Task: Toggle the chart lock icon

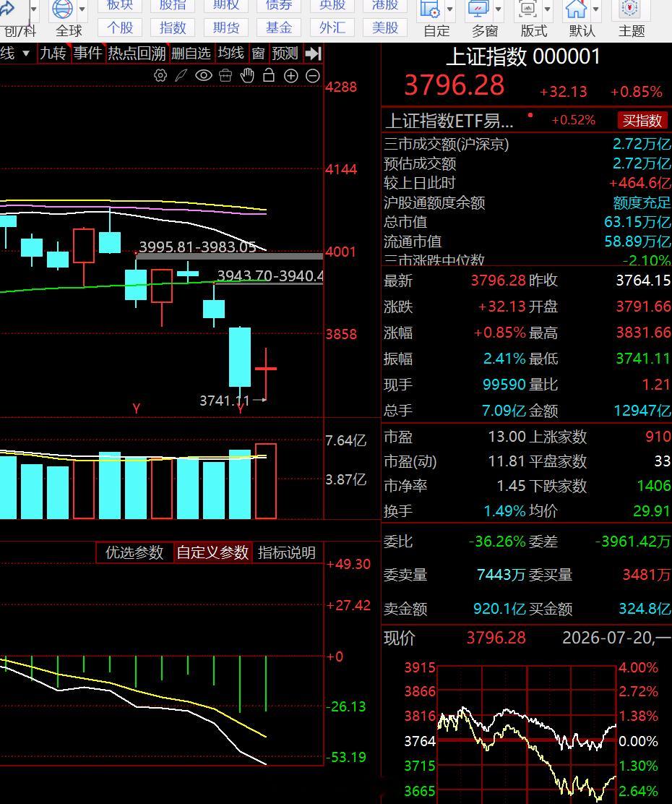Action: coord(269,75)
